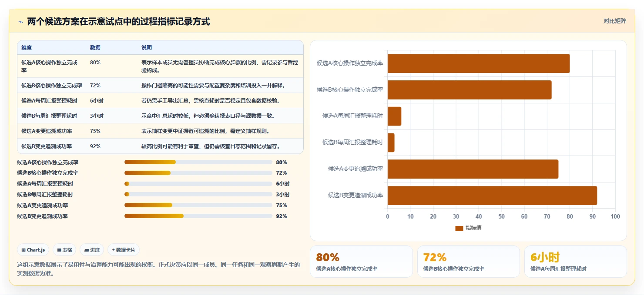Viewport: 644px width, 295px height.
Task: Click the 指标值 legend label text
Action: 473,228
